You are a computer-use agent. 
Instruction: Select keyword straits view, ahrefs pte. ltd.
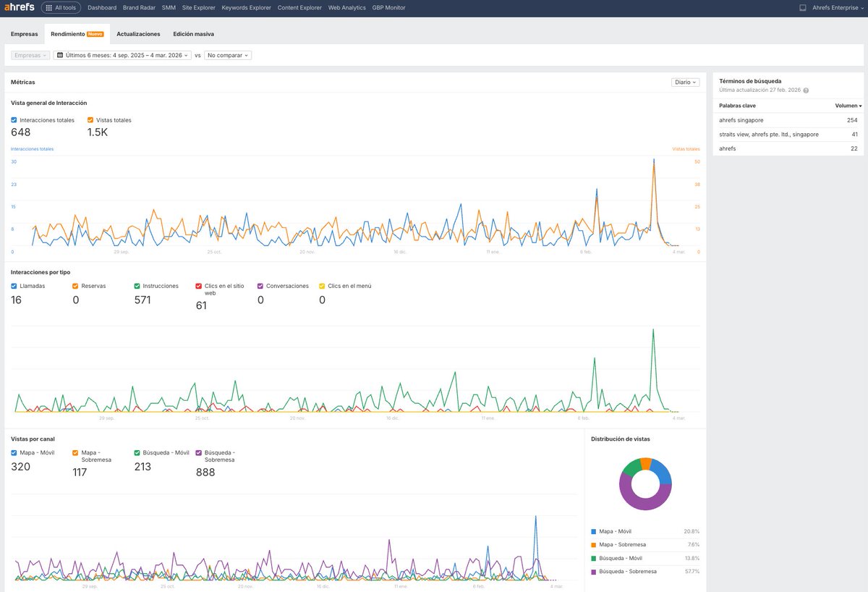click(x=788, y=135)
